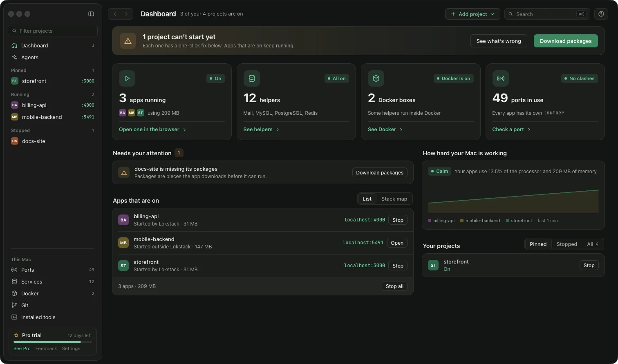Open the mobile-backend app
This screenshot has height=364, width=618.
(x=397, y=243)
